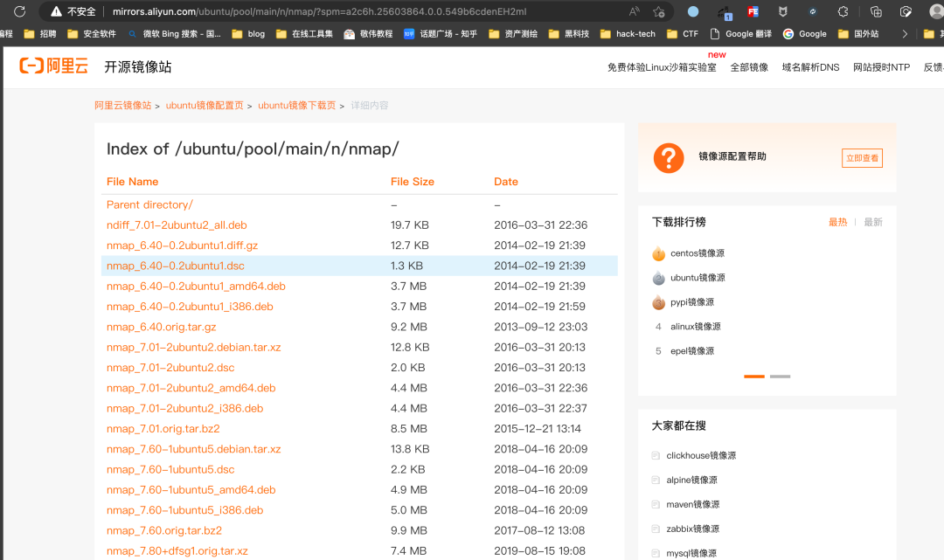Click the orange question mark help icon

click(669, 157)
